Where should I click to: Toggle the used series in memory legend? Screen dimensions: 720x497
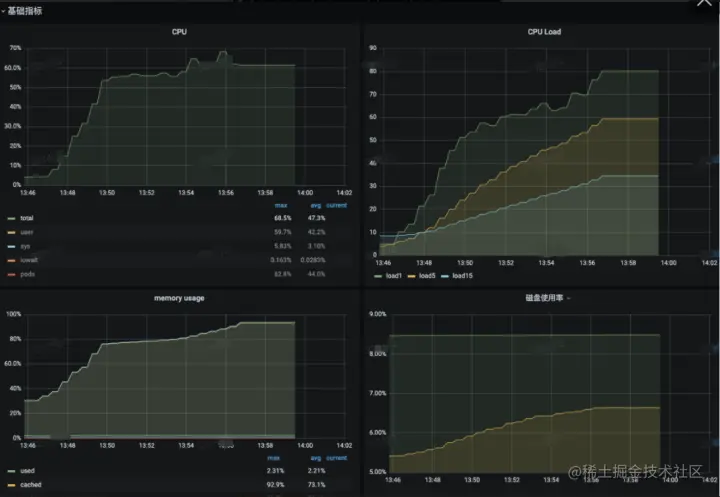tap(27, 471)
